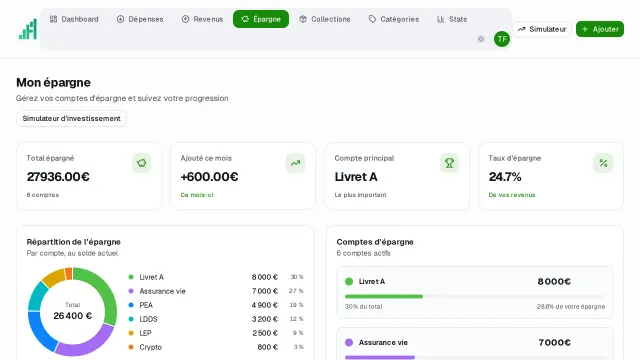Click the trending-up icon in Ajouté ce mois card
Viewport: 640px width, 360px height.
pyautogui.click(x=296, y=163)
